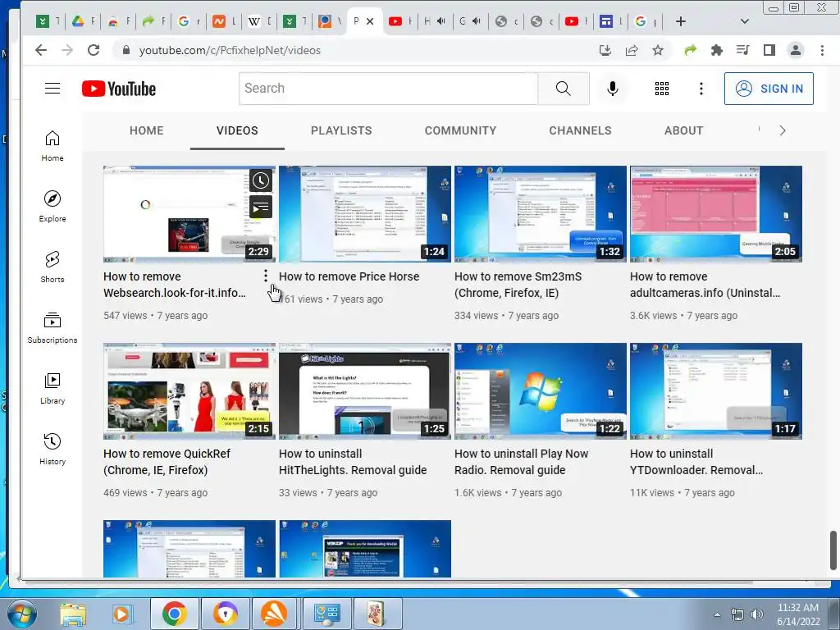Click the install app icon in address bar
Viewport: 840px width, 630px height.
[x=605, y=50]
